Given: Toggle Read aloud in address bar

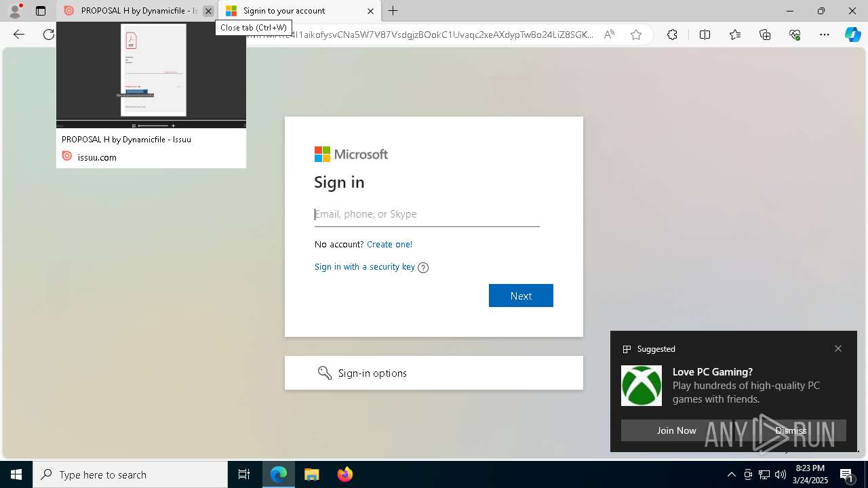Looking at the screenshot, I should coord(609,35).
